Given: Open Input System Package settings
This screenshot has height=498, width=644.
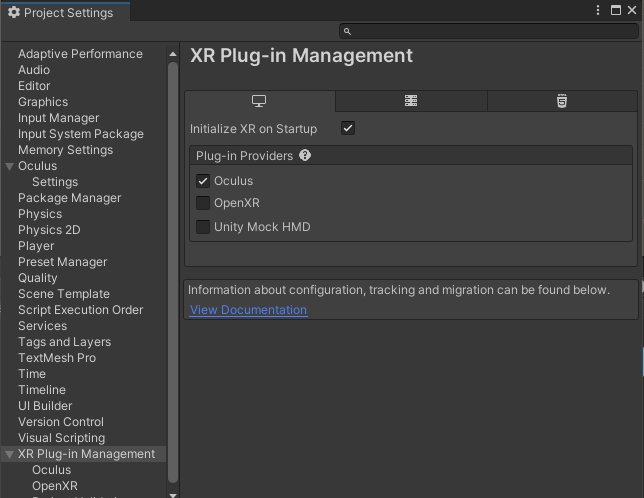Looking at the screenshot, I should click(x=80, y=134).
